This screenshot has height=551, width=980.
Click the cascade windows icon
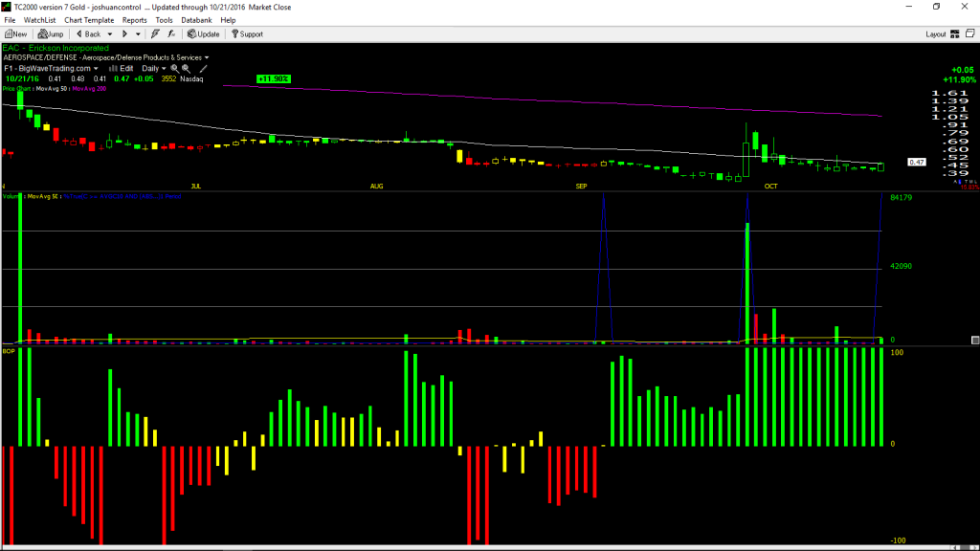[x=970, y=33]
